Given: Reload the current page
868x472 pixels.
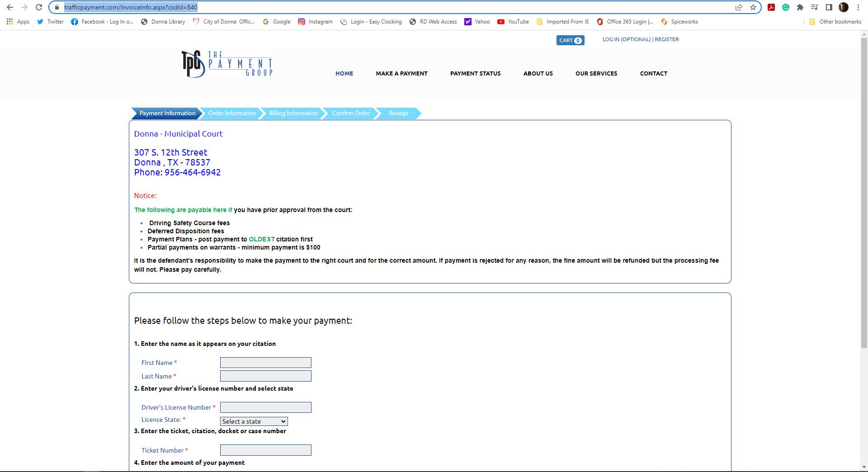Looking at the screenshot, I should 38,7.
